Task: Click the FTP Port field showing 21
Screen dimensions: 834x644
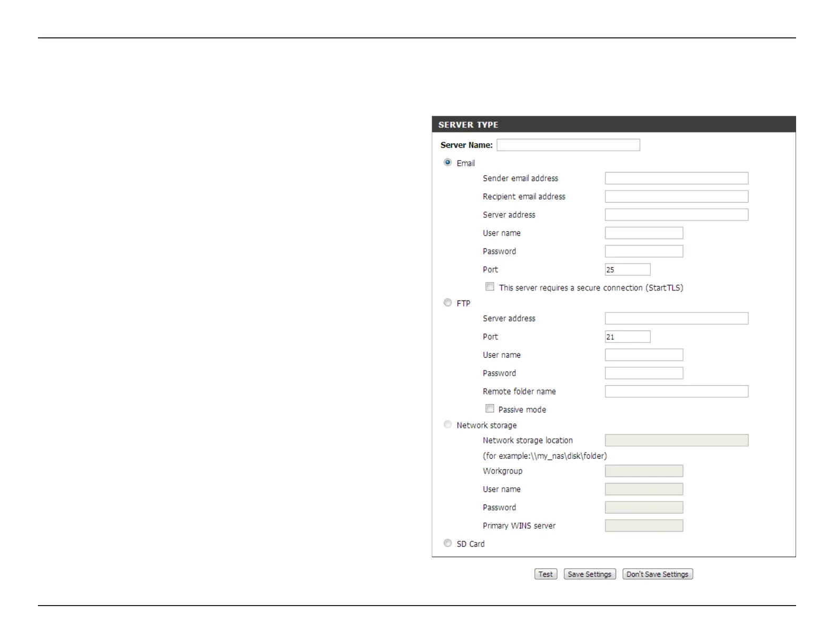Action: pyautogui.click(x=628, y=337)
